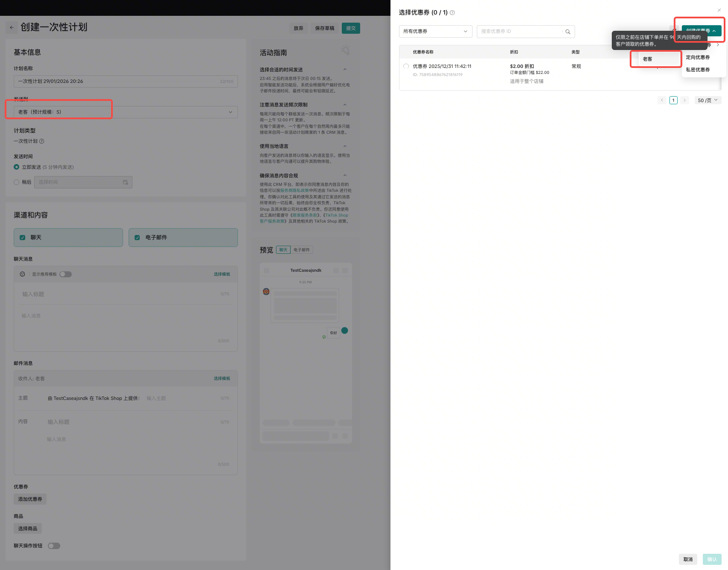Click 取消 button in coupon drawer

click(688, 559)
